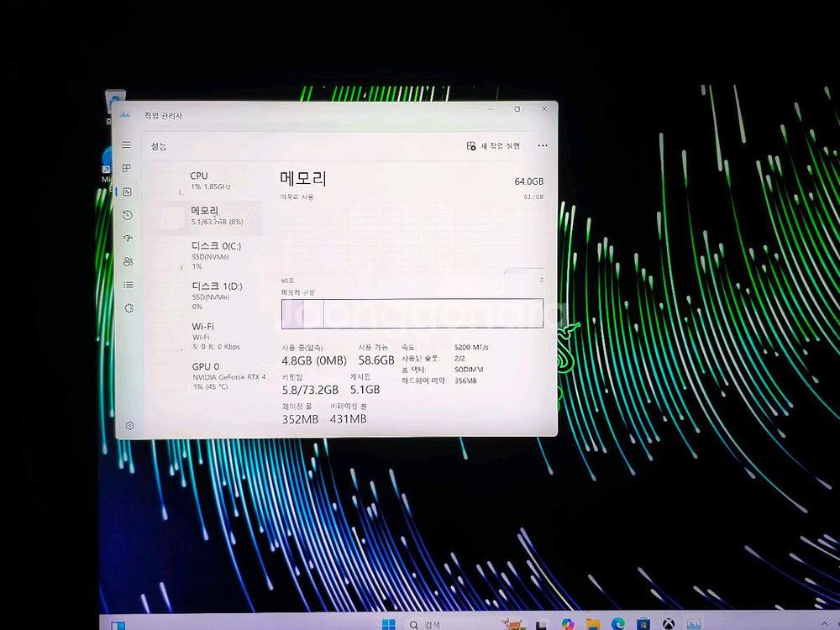Open the Xbox app icon on taskbar
Viewport: 840px width, 630px height.
click(x=668, y=624)
